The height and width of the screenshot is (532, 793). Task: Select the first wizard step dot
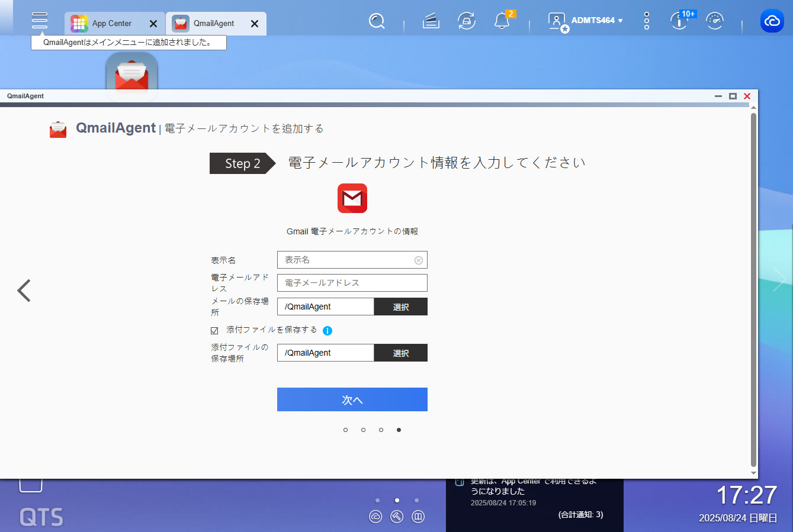pos(345,430)
